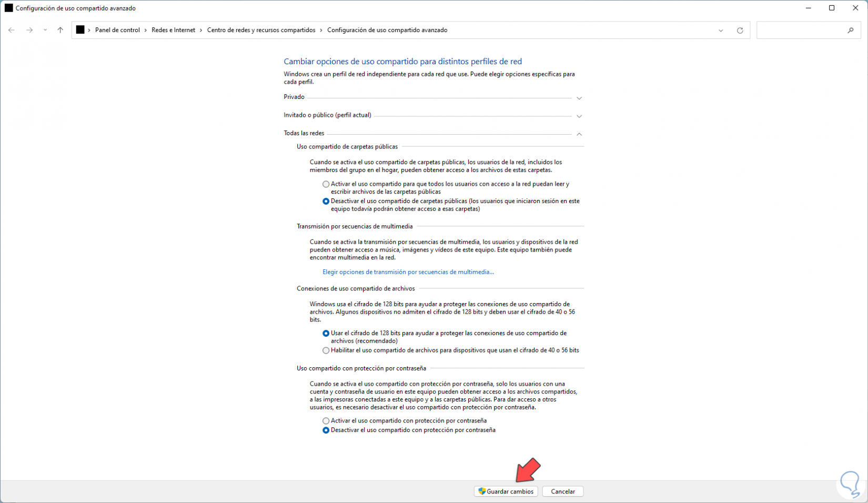Open recent locations dropdown arrow
The height and width of the screenshot is (503, 868).
tap(45, 30)
